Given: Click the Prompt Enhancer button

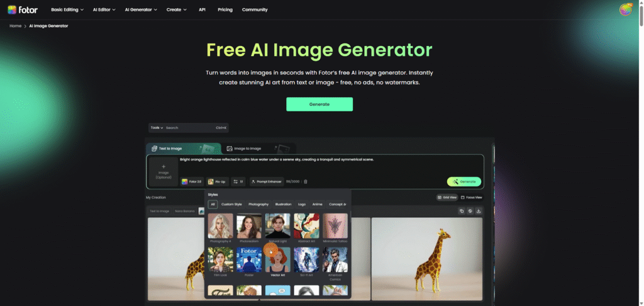Looking at the screenshot, I should pyautogui.click(x=266, y=181).
